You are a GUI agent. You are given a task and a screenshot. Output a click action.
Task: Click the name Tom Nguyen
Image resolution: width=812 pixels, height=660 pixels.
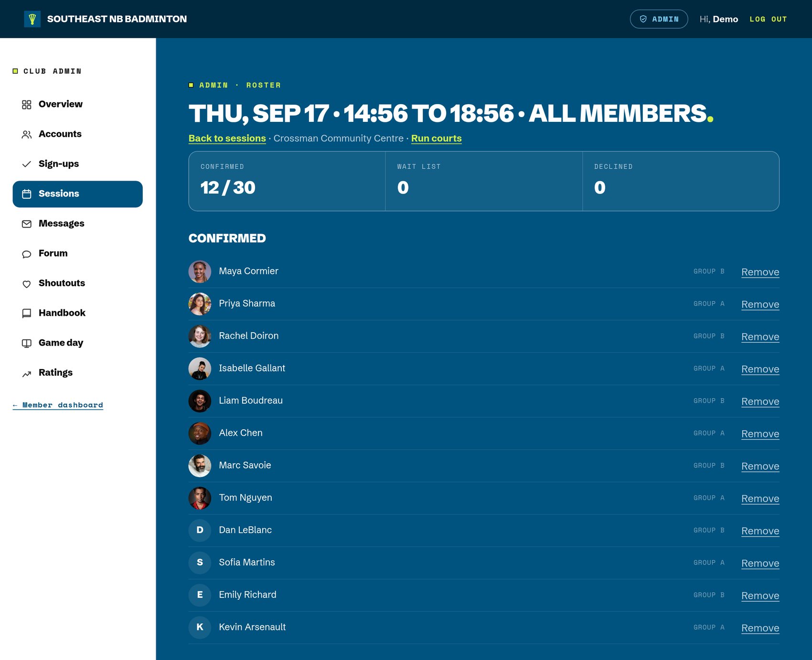(246, 498)
